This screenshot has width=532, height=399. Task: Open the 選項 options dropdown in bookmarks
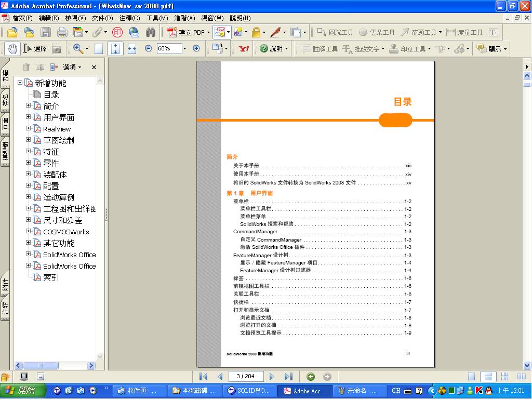point(72,67)
